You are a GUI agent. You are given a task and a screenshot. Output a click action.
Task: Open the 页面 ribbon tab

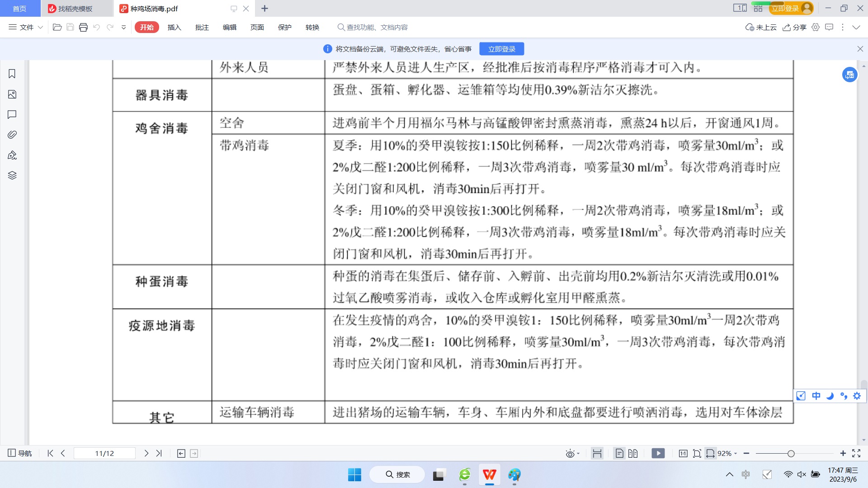click(257, 27)
